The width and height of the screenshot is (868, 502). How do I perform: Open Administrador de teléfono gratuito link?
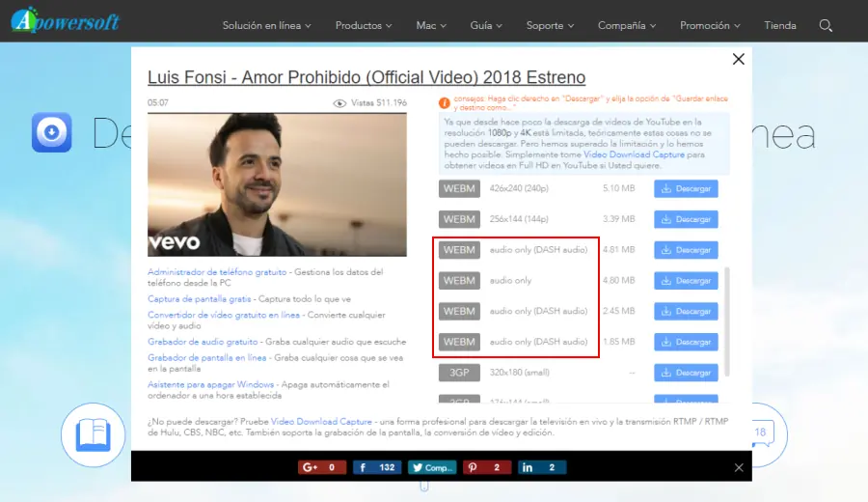(217, 272)
